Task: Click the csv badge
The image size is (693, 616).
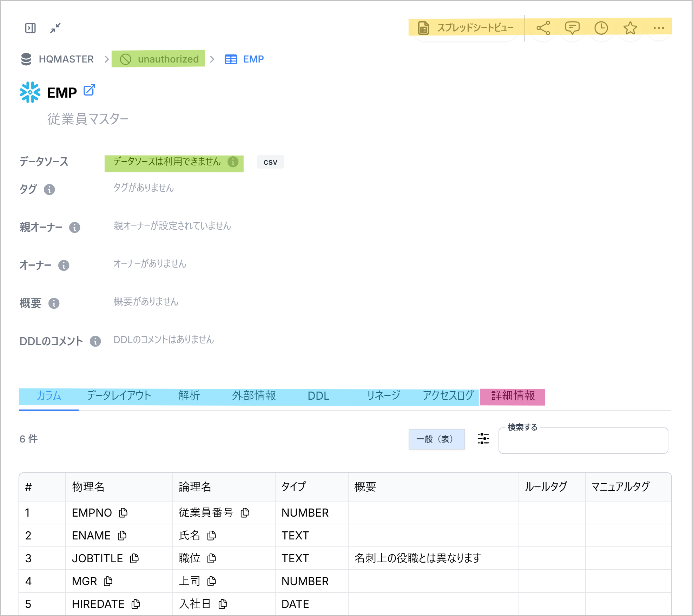Action: (x=270, y=162)
